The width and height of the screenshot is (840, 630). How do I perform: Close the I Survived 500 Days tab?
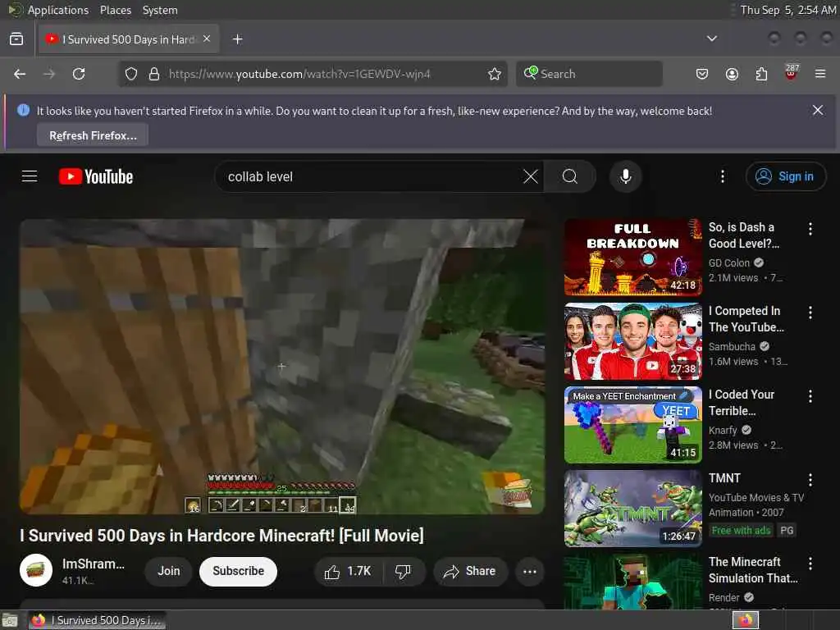[207, 39]
